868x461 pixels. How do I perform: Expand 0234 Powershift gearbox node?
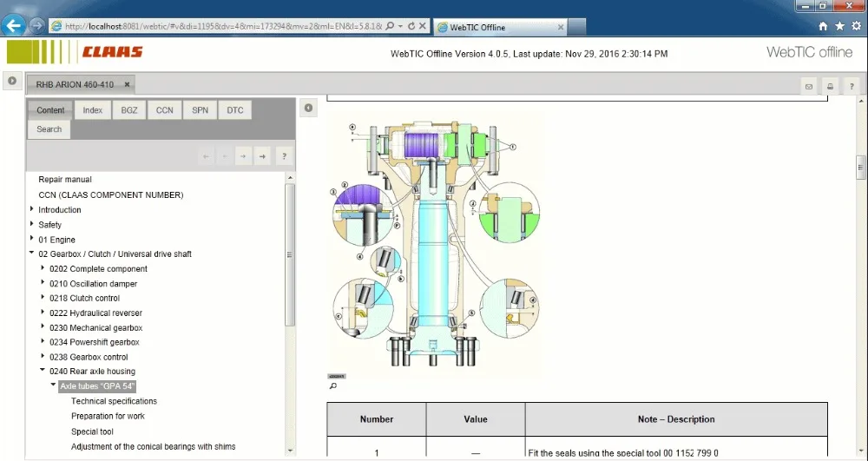[43, 341]
